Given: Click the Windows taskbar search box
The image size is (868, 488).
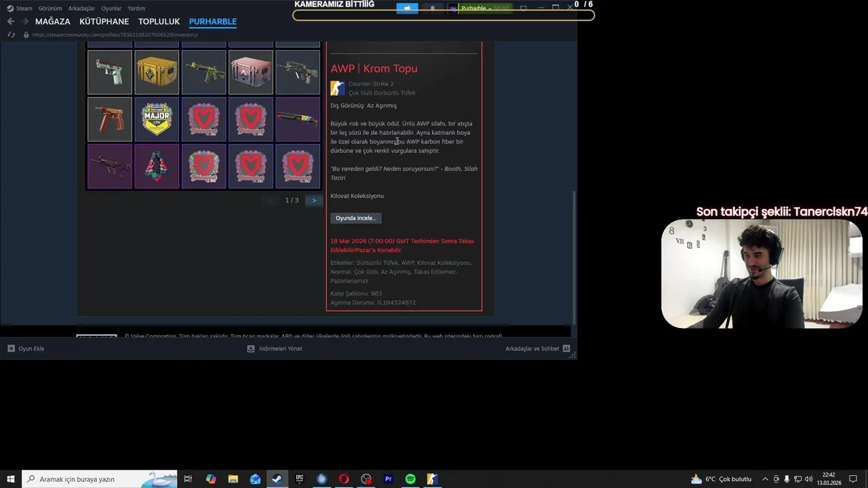Looking at the screenshot, I should tap(100, 479).
